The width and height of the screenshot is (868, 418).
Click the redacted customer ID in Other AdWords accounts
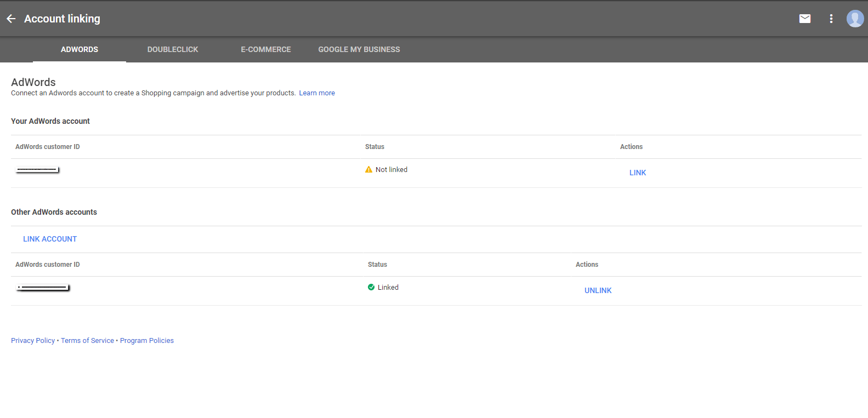pyautogui.click(x=43, y=288)
